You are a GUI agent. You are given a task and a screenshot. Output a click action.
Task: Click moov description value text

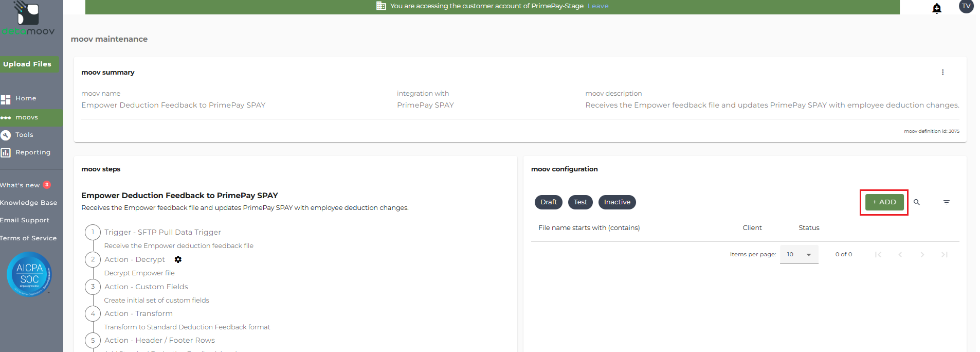772,105
